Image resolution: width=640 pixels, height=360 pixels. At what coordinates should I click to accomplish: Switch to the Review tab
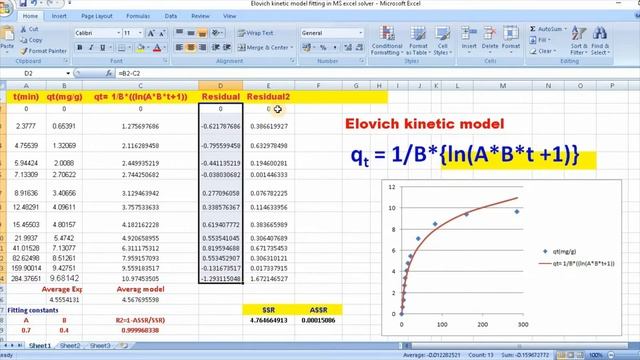click(200, 16)
